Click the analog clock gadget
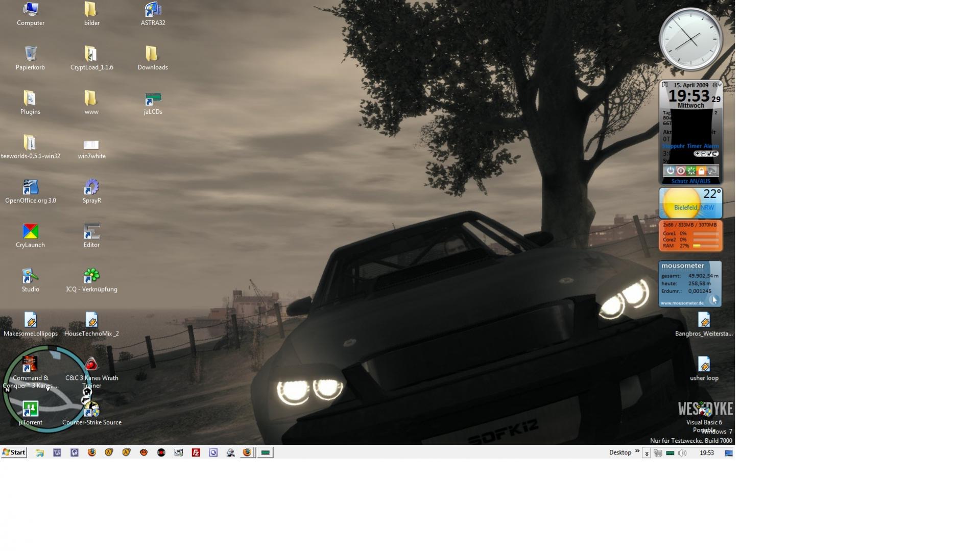Image resolution: width=980 pixels, height=551 pixels. (x=690, y=39)
